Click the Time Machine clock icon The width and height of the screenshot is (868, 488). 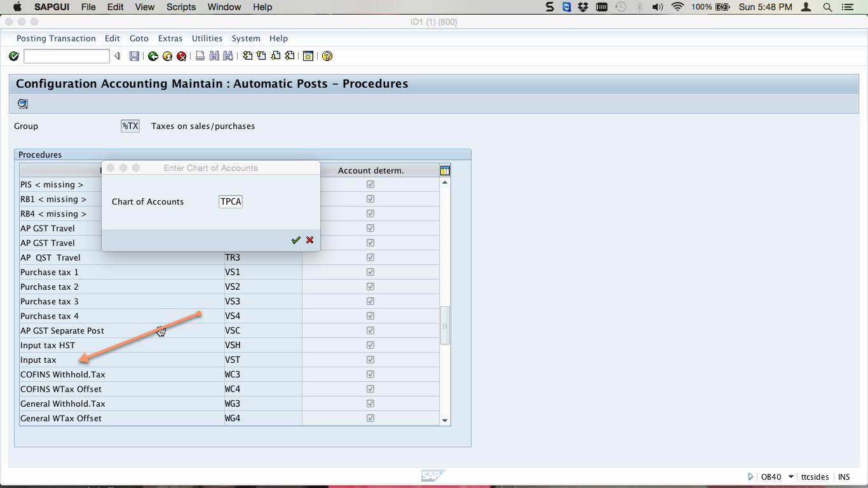tap(621, 7)
